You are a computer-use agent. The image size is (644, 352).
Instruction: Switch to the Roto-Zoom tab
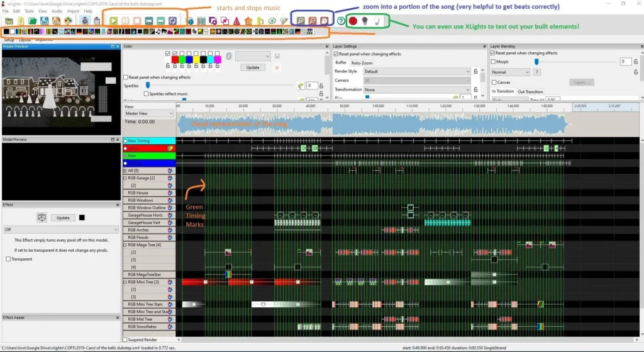tap(362, 63)
